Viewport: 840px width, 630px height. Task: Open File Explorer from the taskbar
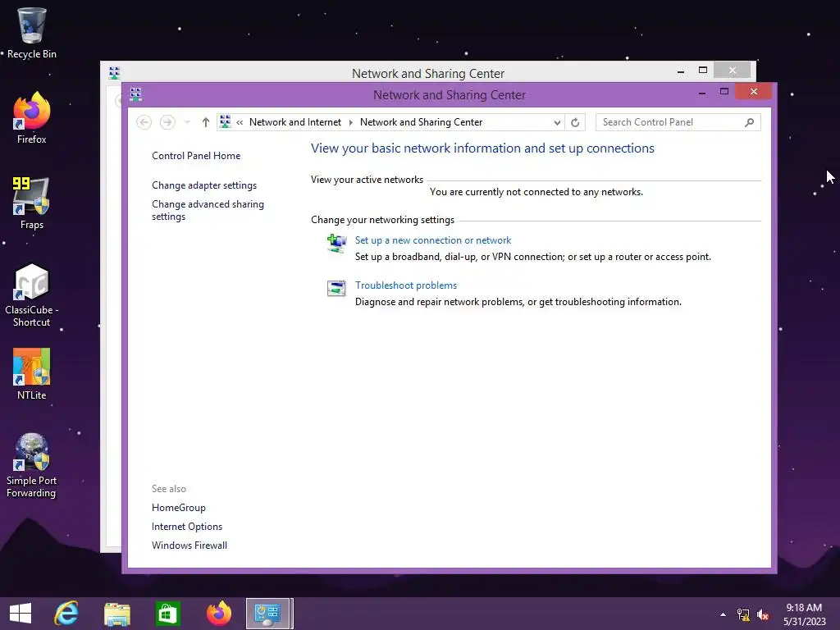point(116,614)
